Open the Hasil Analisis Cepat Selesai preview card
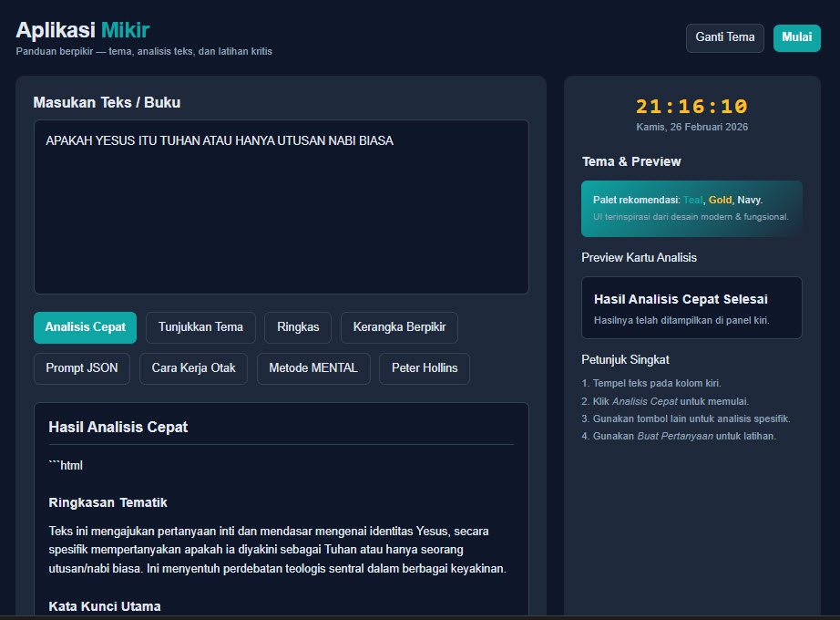840x620 pixels. [691, 308]
